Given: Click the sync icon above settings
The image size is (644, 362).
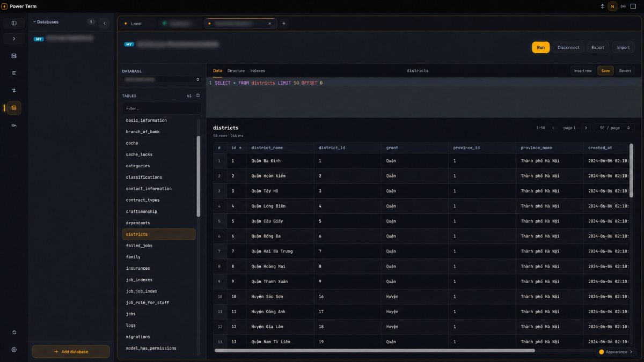Looking at the screenshot, I should tap(14, 333).
